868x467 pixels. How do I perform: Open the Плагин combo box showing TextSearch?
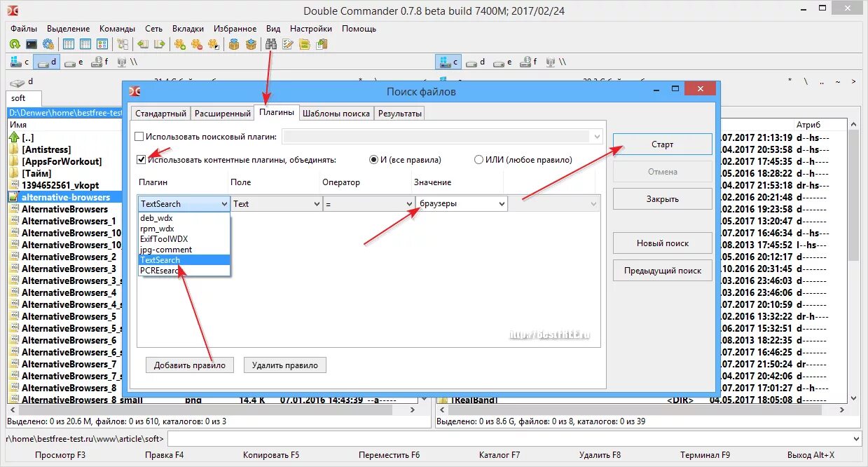pos(184,203)
